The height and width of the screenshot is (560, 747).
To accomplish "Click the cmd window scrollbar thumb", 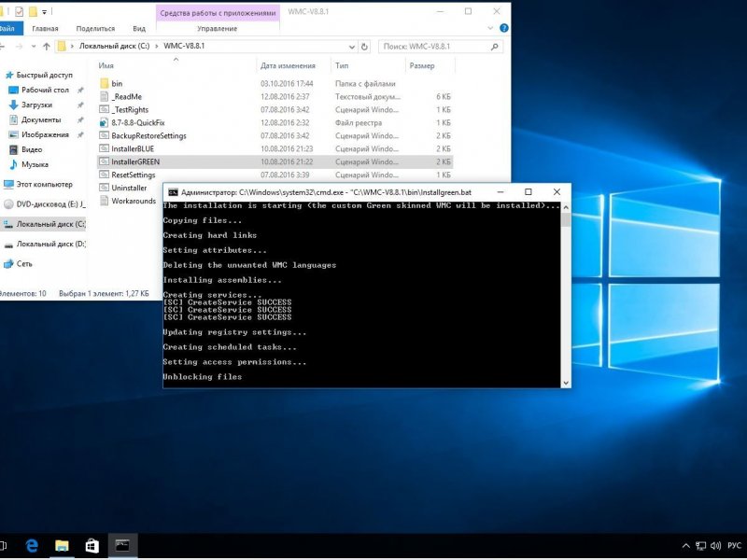I will [566, 220].
